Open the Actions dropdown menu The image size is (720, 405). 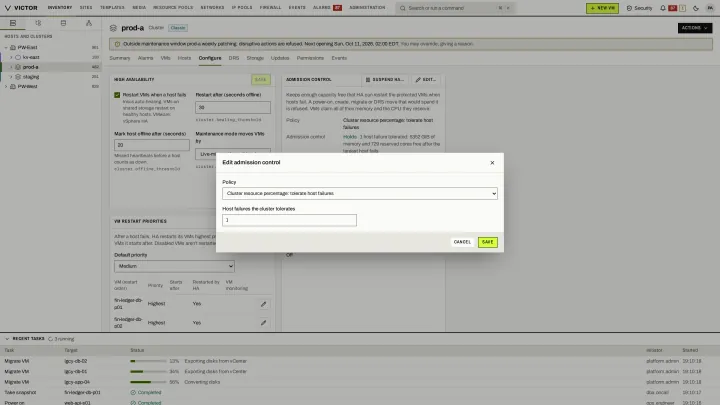(x=694, y=28)
